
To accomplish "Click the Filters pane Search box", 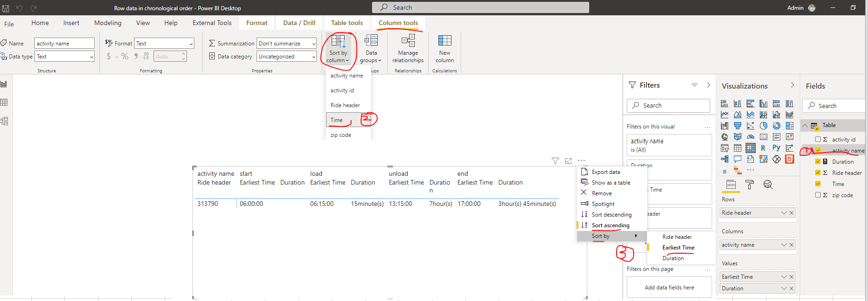I will [x=669, y=106].
